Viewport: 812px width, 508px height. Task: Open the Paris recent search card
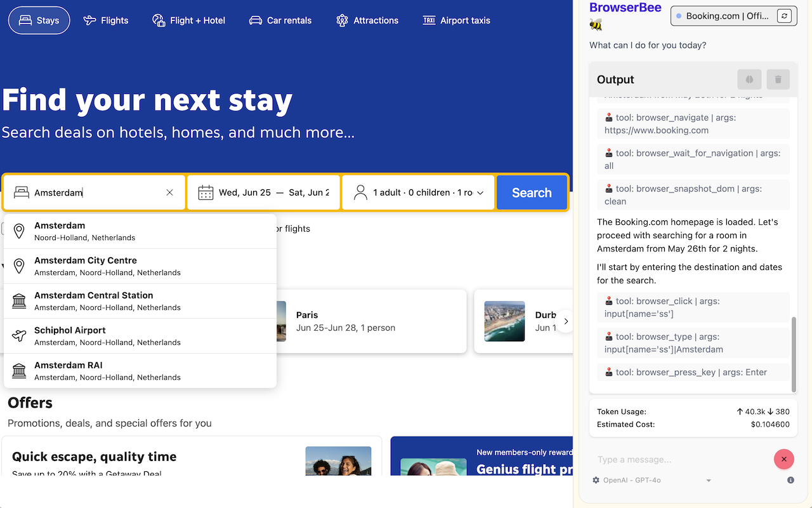coord(371,321)
